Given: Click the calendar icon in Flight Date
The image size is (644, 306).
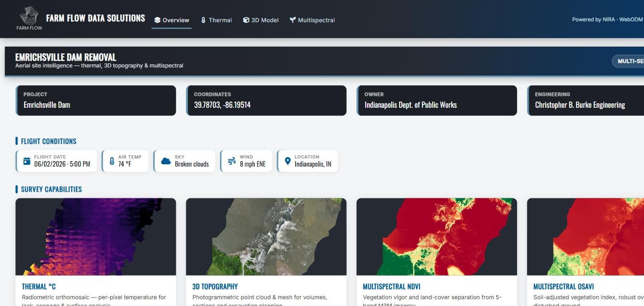Looking at the screenshot, I should pyautogui.click(x=27, y=161).
